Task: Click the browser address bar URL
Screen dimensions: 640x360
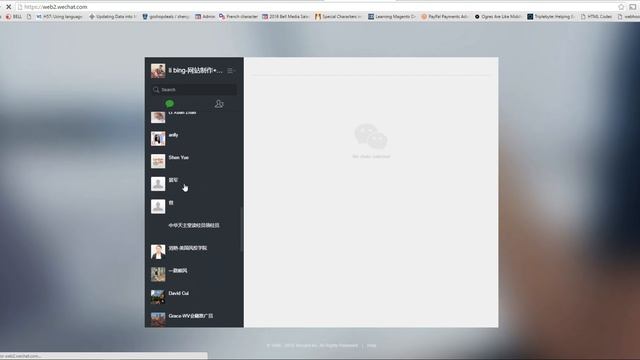Action: click(x=56, y=7)
